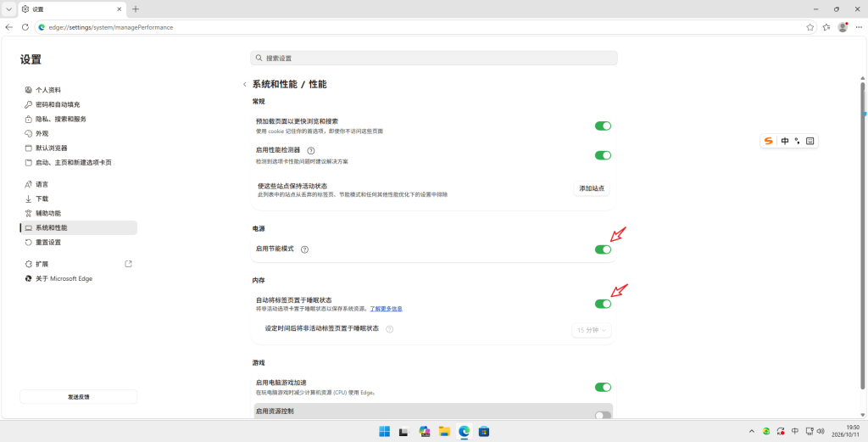Click the green 360 browser tray icon
The width and height of the screenshot is (868, 442).
click(766, 431)
